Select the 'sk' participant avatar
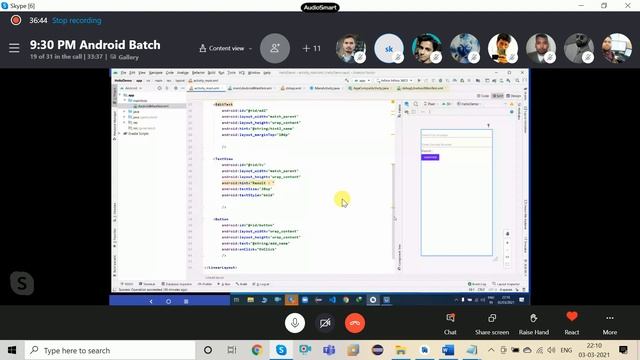640x360 pixels. pyautogui.click(x=389, y=48)
